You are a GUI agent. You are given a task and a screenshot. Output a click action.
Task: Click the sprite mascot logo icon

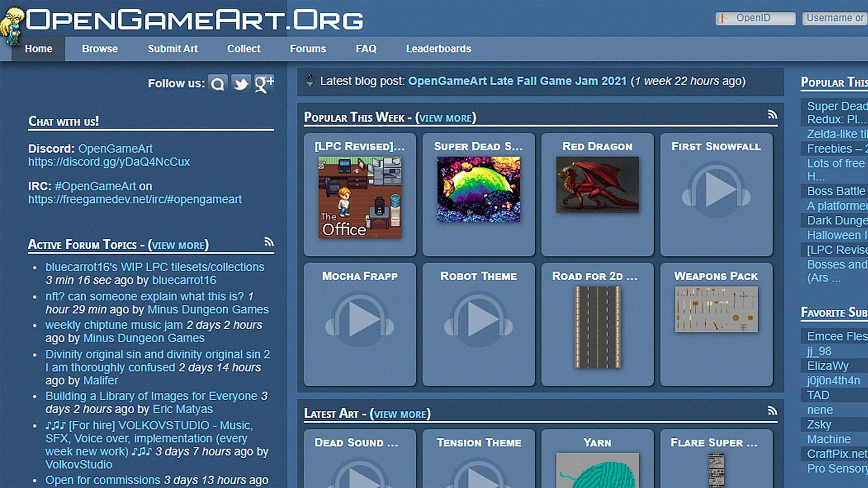[x=12, y=25]
